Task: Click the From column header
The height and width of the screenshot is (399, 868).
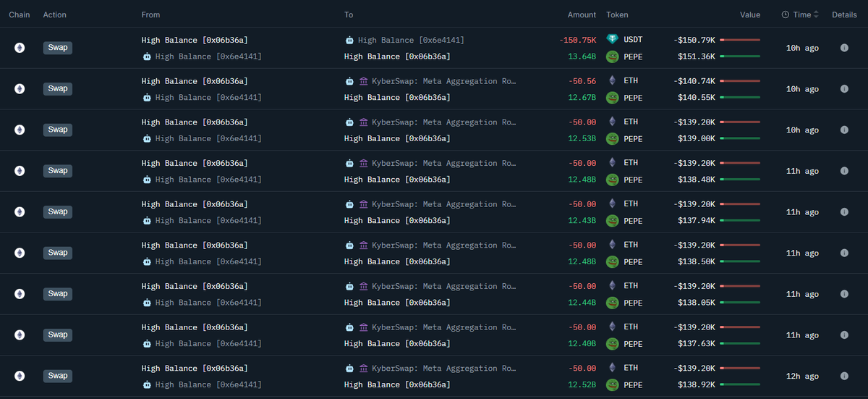Action: point(151,14)
